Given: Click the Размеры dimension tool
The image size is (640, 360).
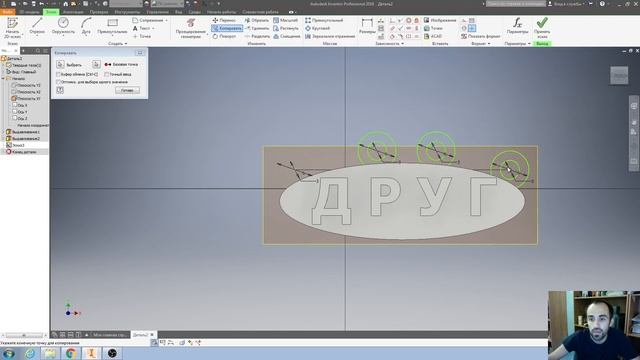Looking at the screenshot, I should pyautogui.click(x=367, y=26).
